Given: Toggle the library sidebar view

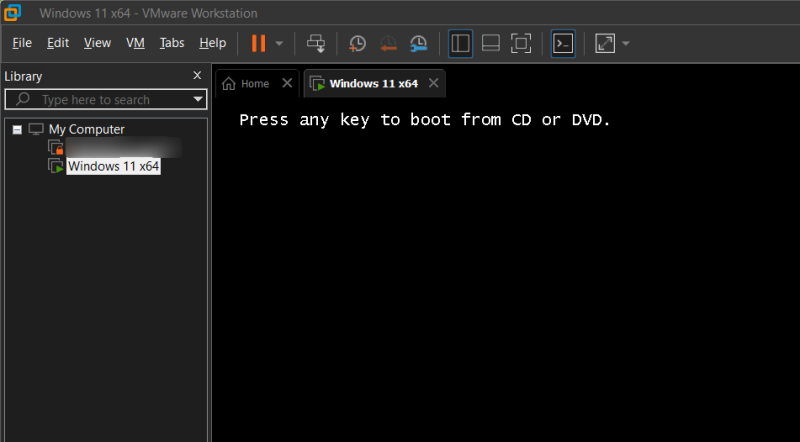Looking at the screenshot, I should click(460, 43).
